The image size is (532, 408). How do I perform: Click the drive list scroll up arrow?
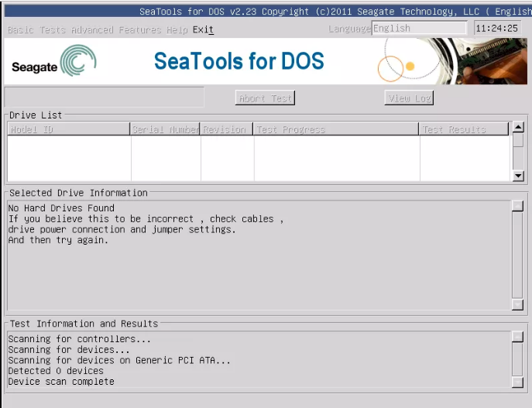coord(518,128)
